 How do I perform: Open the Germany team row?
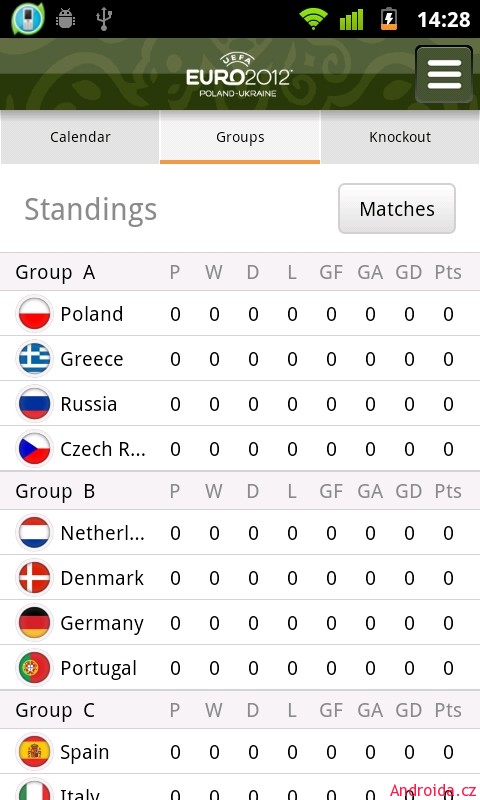[x=240, y=622]
